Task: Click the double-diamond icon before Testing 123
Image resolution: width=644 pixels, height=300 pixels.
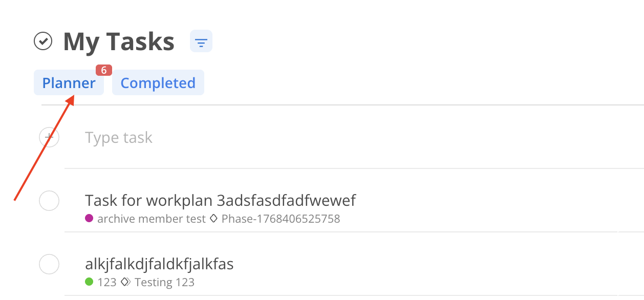Action: (x=125, y=282)
